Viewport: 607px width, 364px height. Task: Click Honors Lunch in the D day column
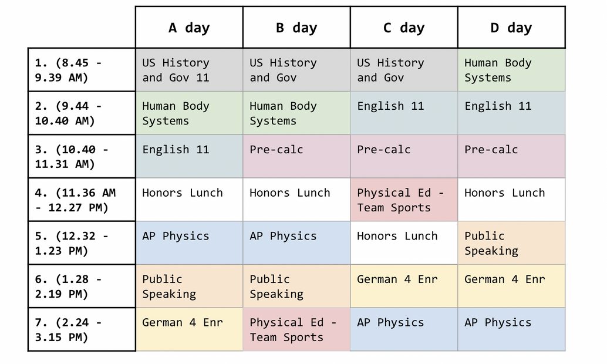coord(511,200)
